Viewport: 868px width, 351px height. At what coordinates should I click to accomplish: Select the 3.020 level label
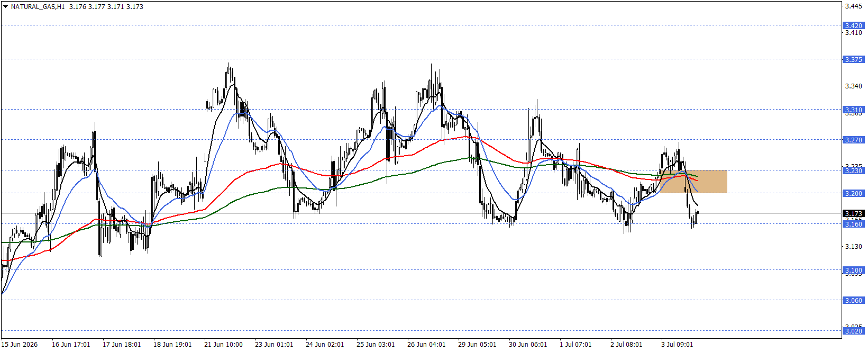click(853, 331)
